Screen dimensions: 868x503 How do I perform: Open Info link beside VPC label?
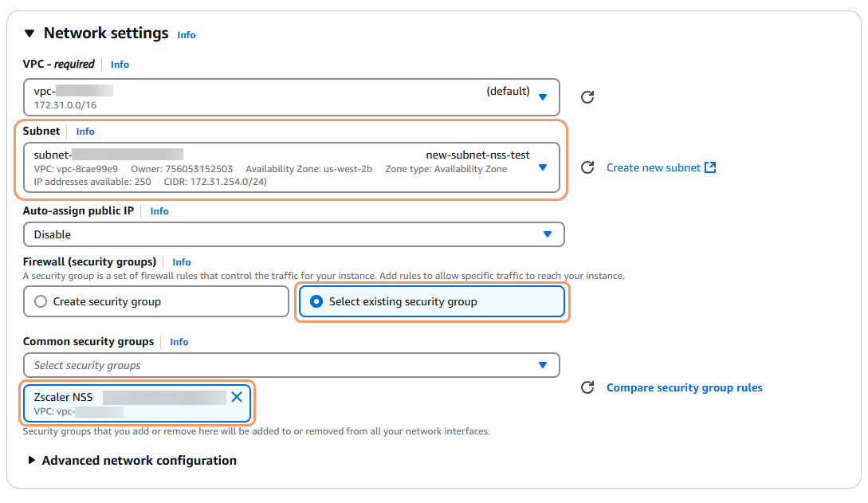(120, 65)
